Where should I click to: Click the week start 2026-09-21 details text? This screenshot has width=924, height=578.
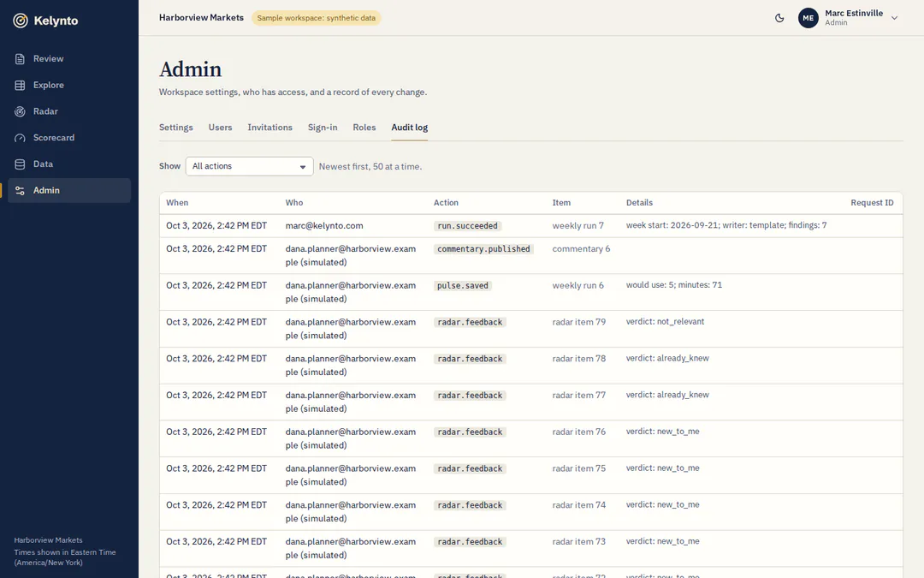(x=726, y=225)
